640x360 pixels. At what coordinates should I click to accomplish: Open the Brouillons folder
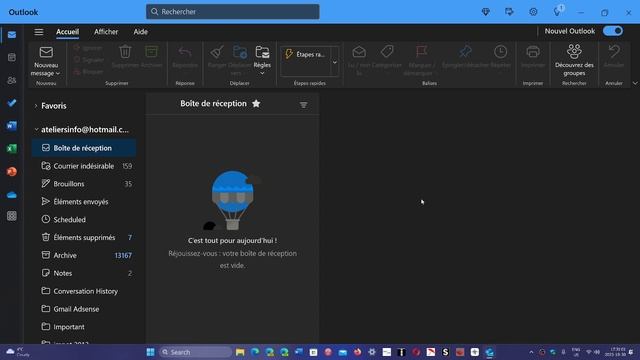[x=84, y=184]
